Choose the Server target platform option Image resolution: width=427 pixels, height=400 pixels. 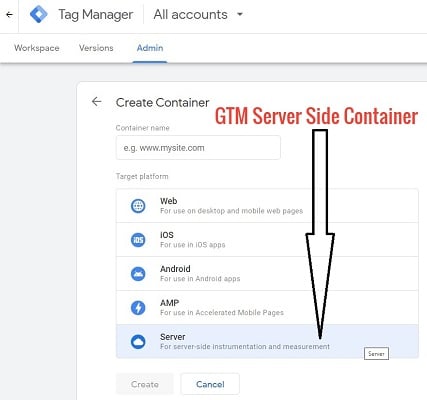[x=267, y=341]
